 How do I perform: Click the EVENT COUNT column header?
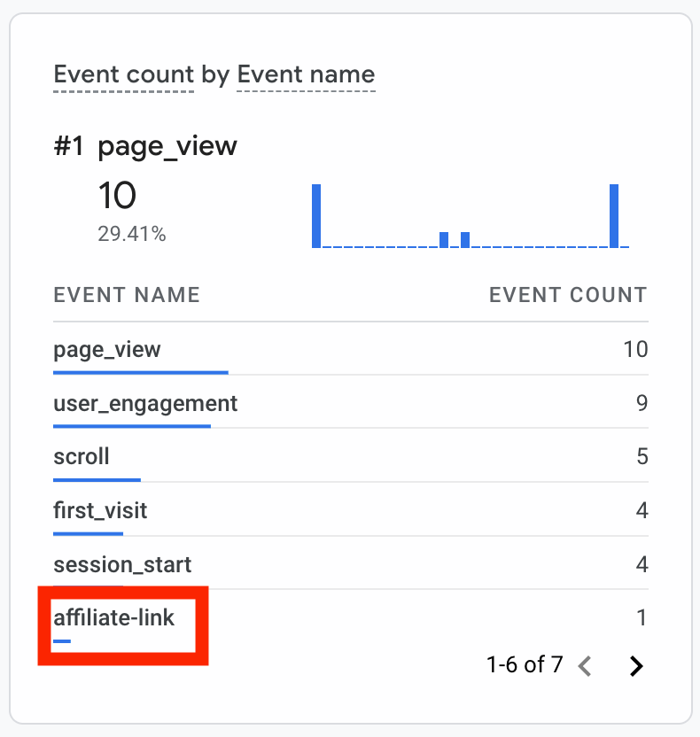coord(568,295)
